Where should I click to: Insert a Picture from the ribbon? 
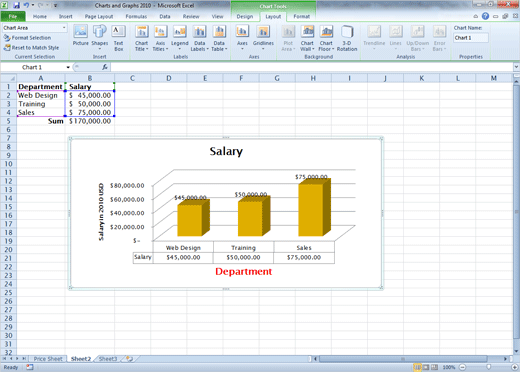coord(81,36)
